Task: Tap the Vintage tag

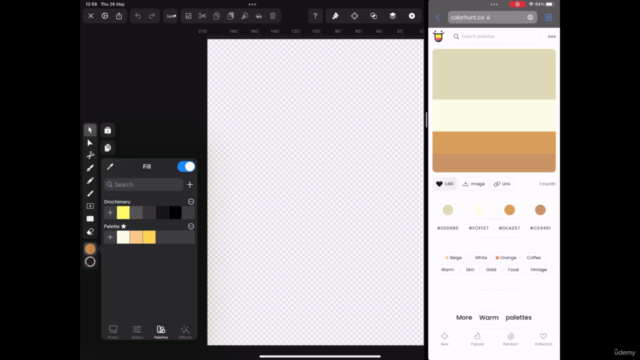Action: click(x=538, y=270)
